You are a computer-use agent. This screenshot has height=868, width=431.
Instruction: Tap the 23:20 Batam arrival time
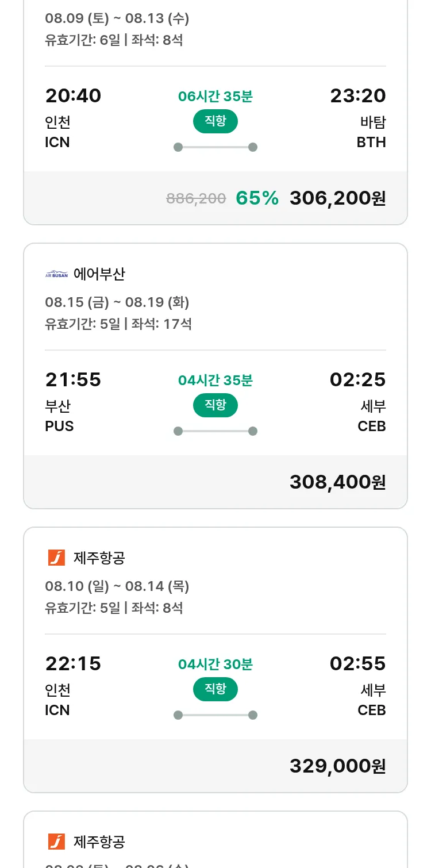tap(357, 95)
